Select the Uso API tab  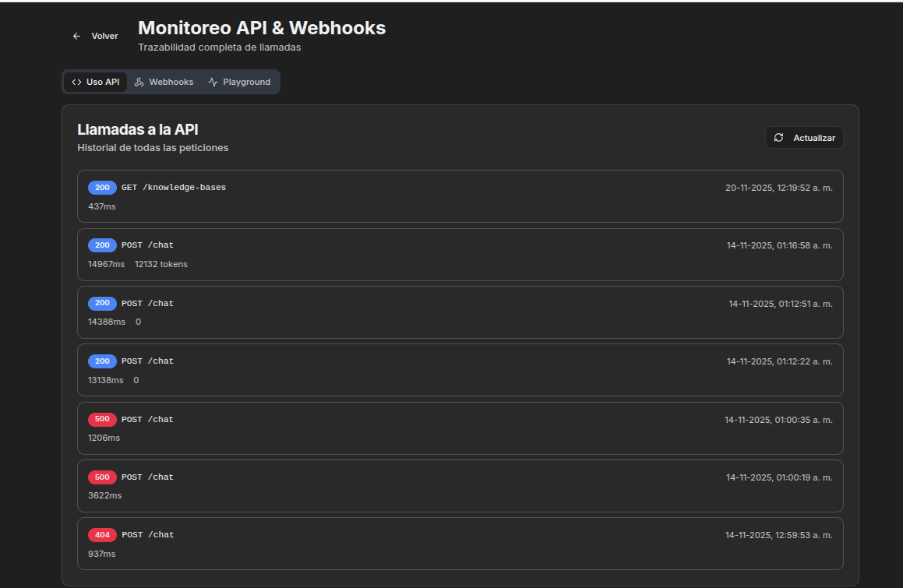(96, 83)
